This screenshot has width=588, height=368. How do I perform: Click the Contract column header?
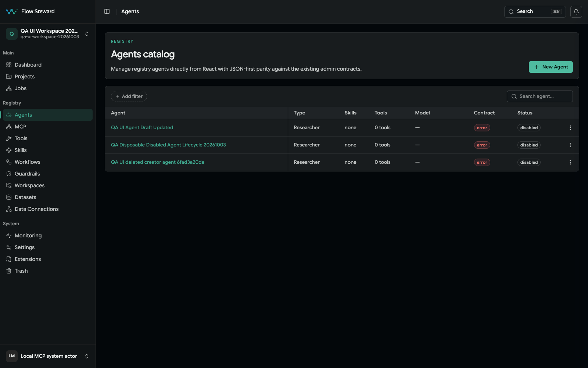point(484,113)
